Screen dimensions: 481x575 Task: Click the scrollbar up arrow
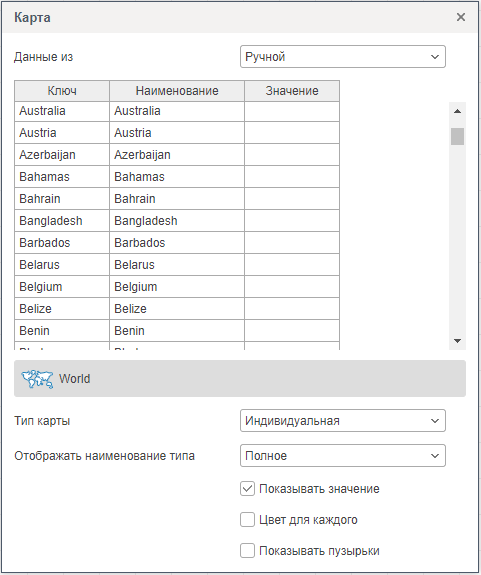457,111
